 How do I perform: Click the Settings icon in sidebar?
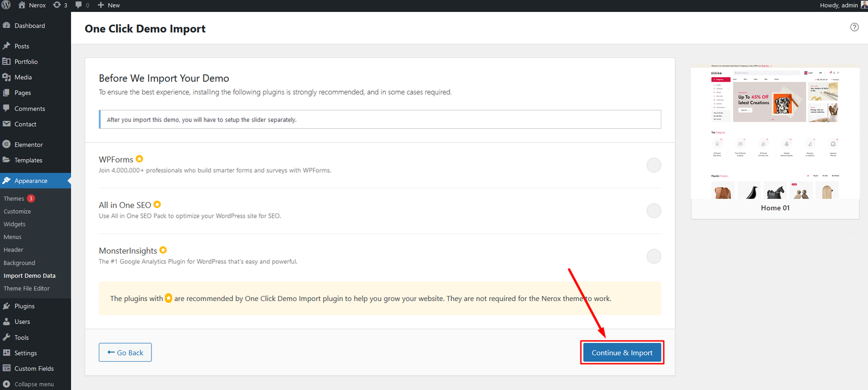pyautogui.click(x=7, y=353)
